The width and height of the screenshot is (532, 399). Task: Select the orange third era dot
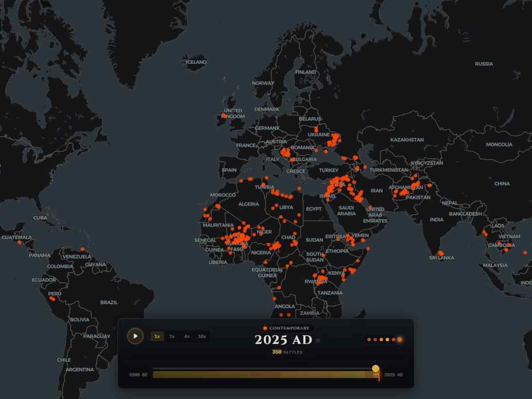(381, 339)
